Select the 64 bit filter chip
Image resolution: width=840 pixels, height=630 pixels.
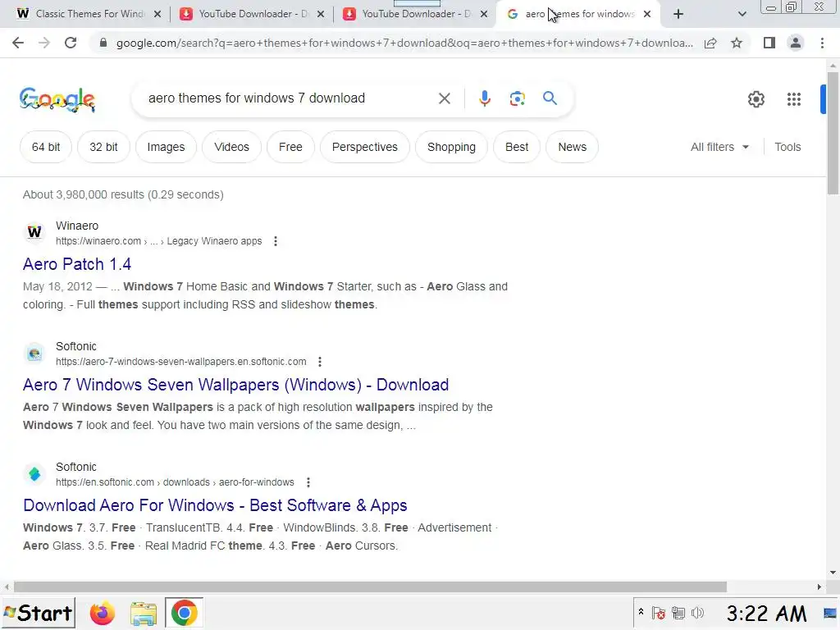(x=46, y=147)
